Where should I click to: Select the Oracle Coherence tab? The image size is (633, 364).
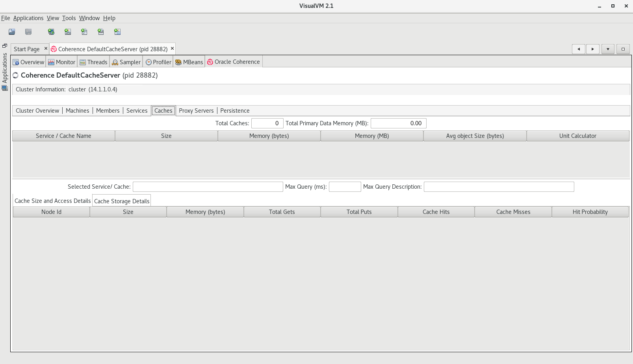point(234,62)
